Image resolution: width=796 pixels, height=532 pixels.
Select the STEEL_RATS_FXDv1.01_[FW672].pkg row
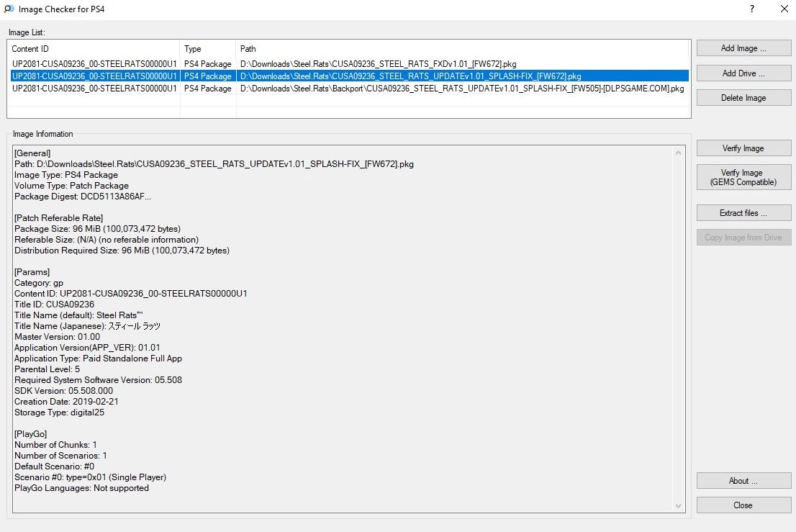pyautogui.click(x=349, y=64)
